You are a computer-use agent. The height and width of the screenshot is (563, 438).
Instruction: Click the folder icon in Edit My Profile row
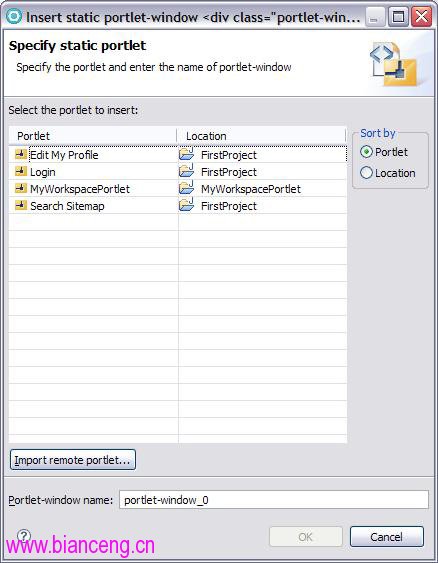point(186,154)
